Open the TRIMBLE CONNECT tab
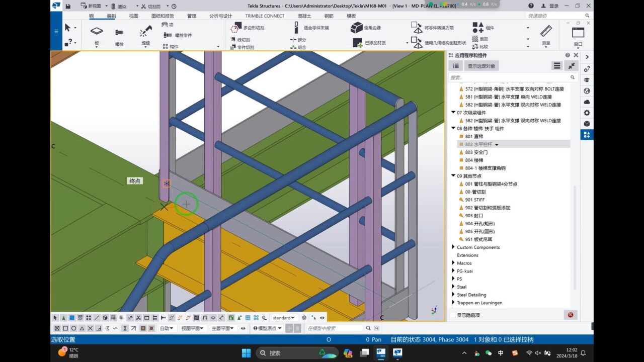The height and width of the screenshot is (362, 644). click(x=265, y=16)
